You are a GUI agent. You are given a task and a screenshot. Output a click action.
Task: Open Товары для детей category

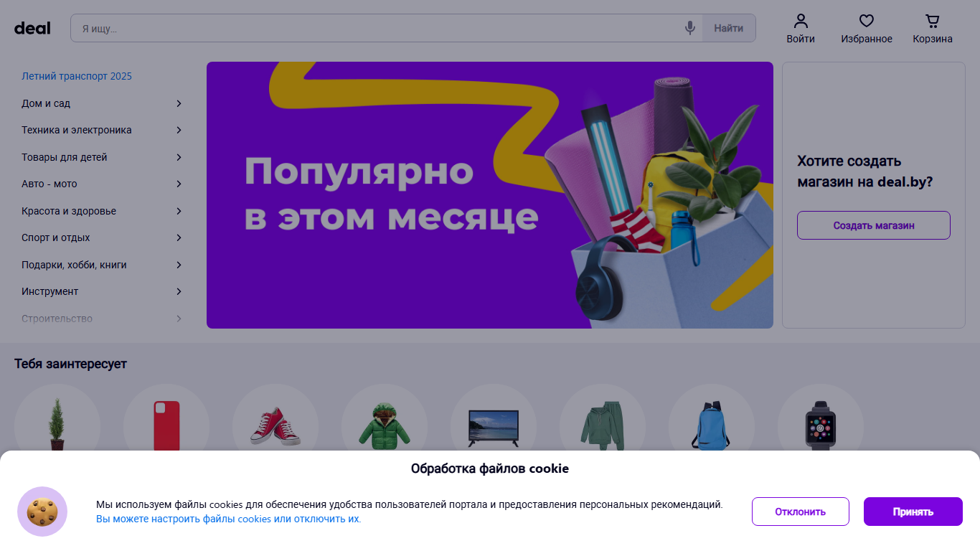(x=65, y=157)
